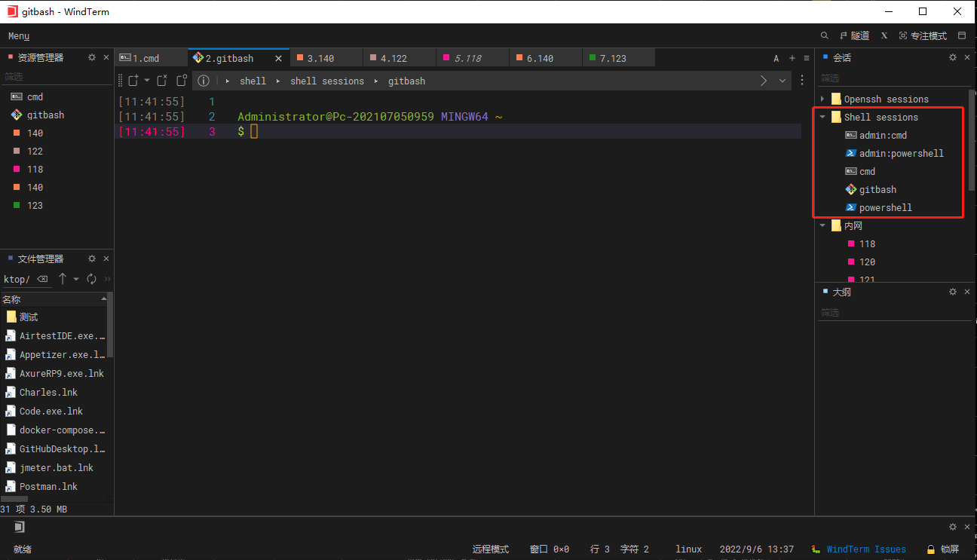Image resolution: width=977 pixels, height=560 pixels.
Task: Click the linux indicator in status bar
Action: click(688, 549)
